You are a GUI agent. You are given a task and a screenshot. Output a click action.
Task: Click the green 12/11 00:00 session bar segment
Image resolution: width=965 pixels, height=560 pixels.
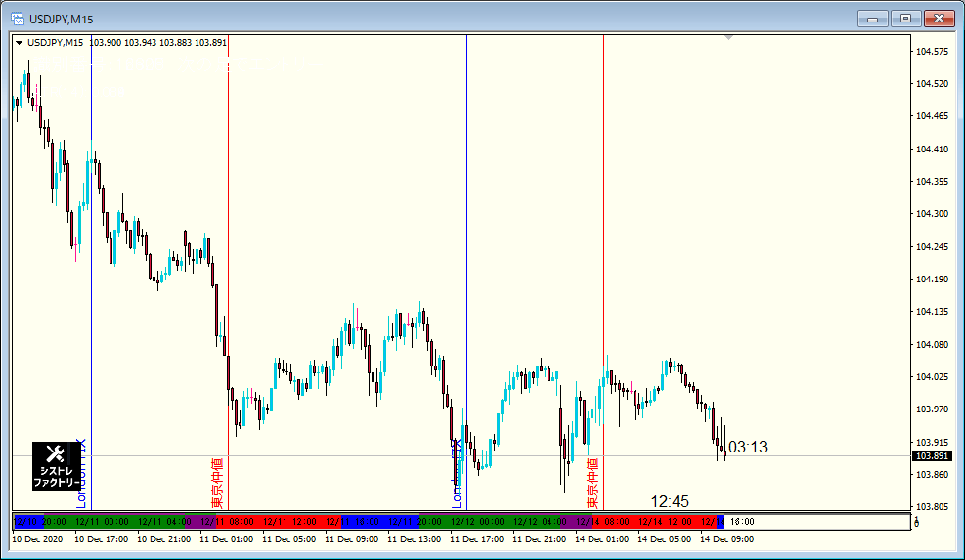point(102,522)
